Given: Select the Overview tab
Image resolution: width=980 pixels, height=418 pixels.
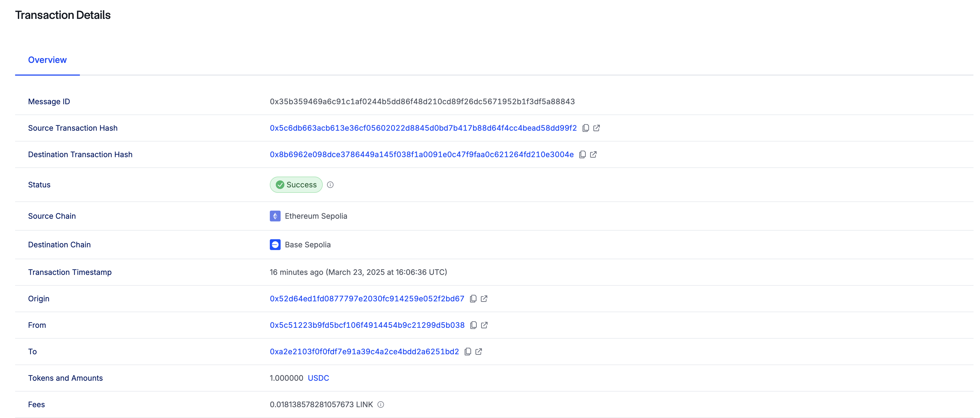Looking at the screenshot, I should point(47,60).
